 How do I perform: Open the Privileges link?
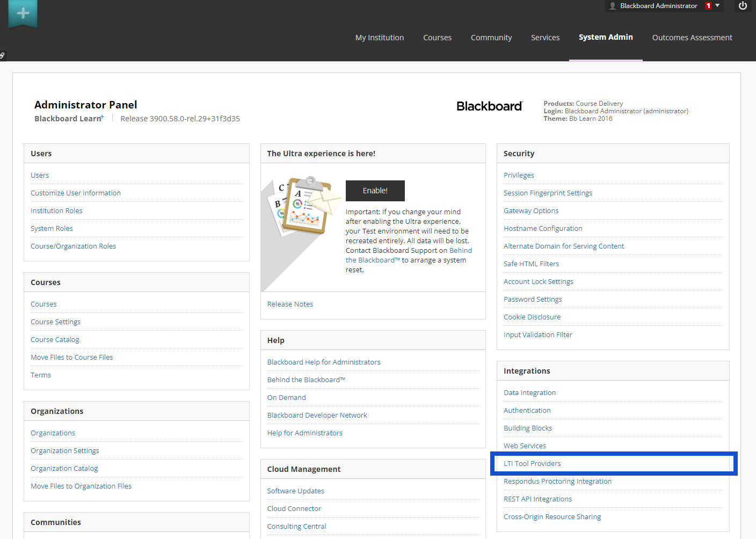click(x=519, y=176)
